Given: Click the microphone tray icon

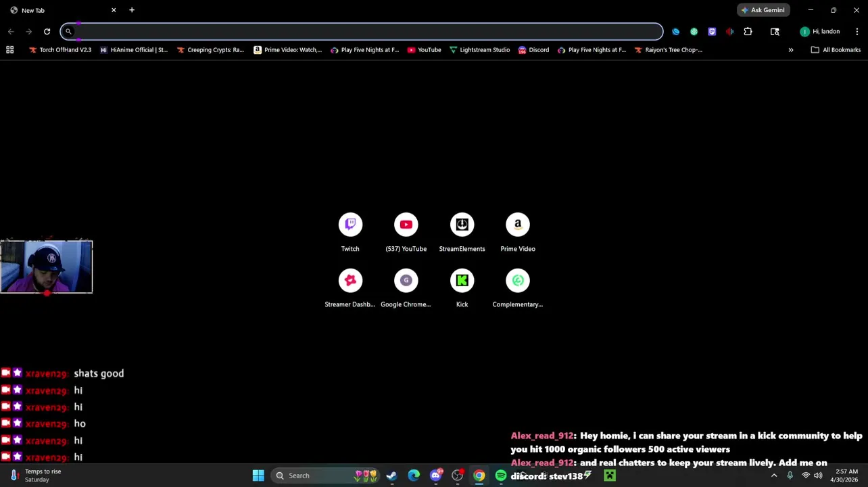Looking at the screenshot, I should [790, 476].
